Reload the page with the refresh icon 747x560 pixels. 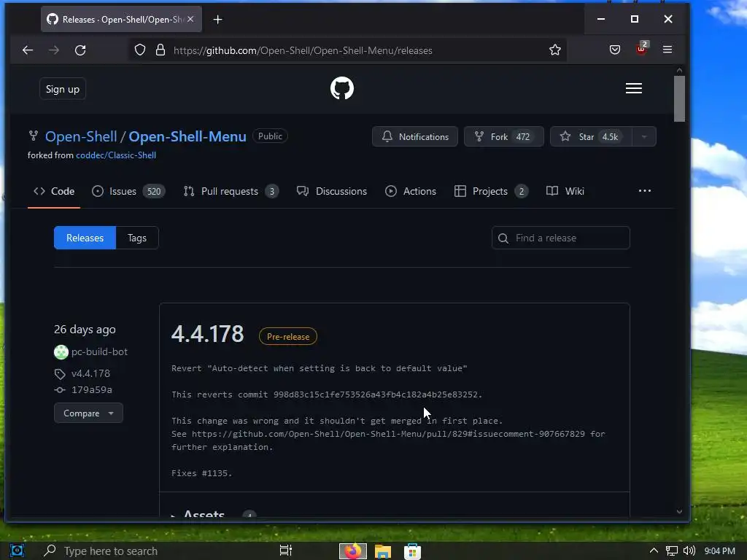(80, 50)
